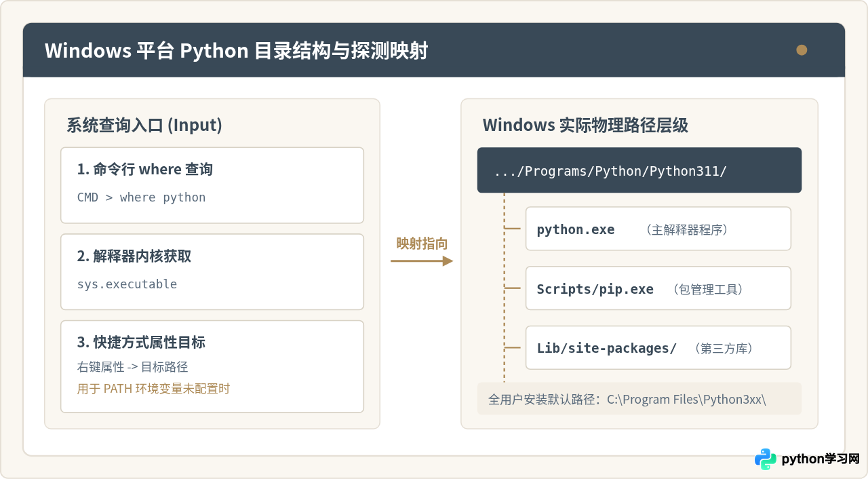Select '3. 快捷方式属性目标' heading
The image size is (868, 479).
pos(141,343)
